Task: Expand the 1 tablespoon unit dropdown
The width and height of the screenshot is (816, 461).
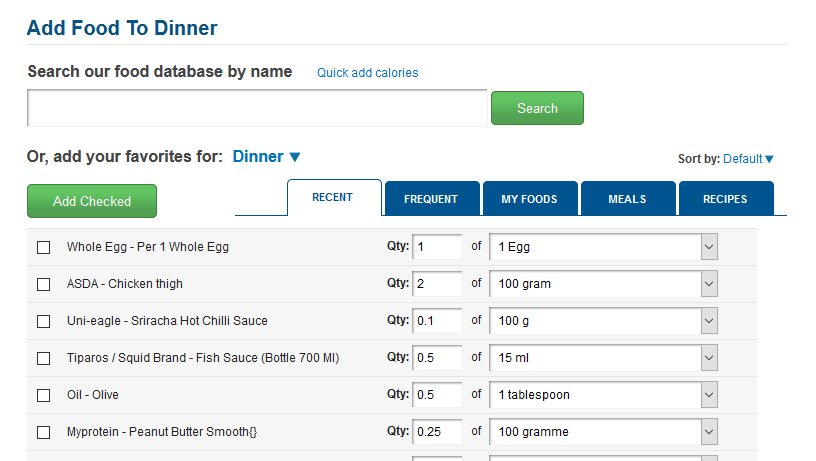Action: pos(604,394)
